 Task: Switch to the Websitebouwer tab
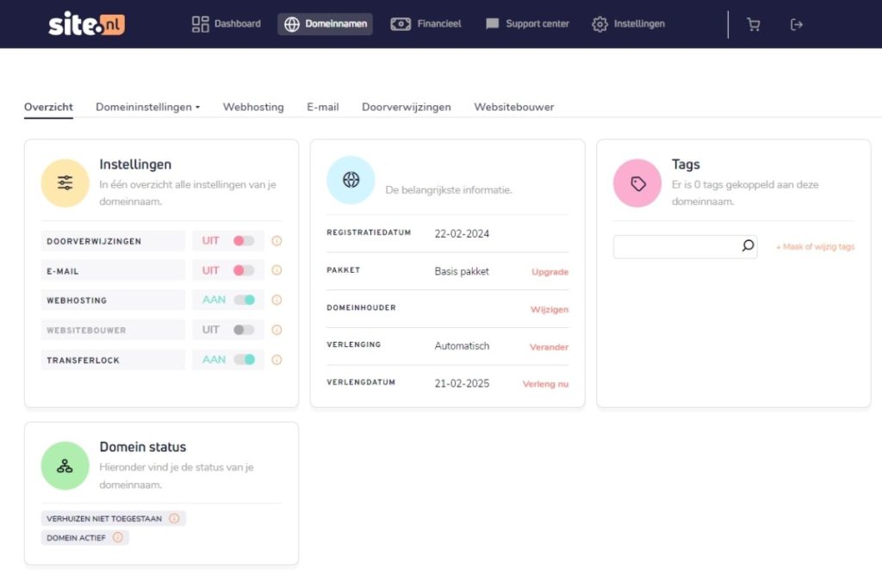coord(513,107)
